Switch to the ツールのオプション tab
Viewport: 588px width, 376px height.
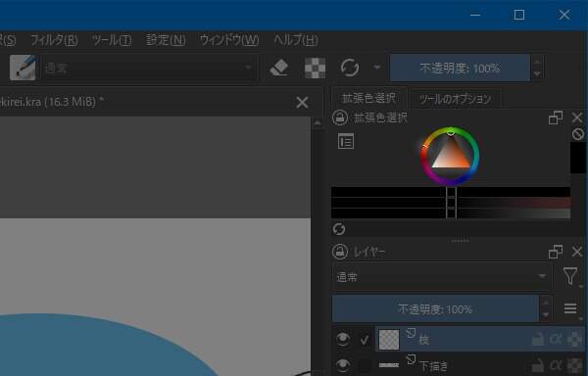pos(455,99)
